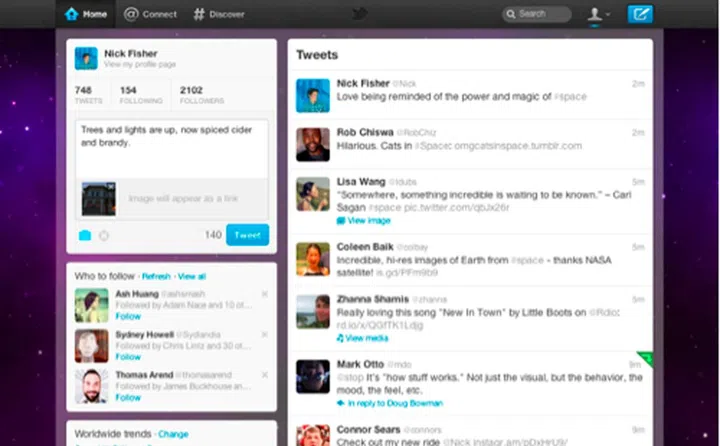Click the 748 Tweets count
Image resolution: width=720 pixels, height=446 pixels.
pyautogui.click(x=88, y=95)
